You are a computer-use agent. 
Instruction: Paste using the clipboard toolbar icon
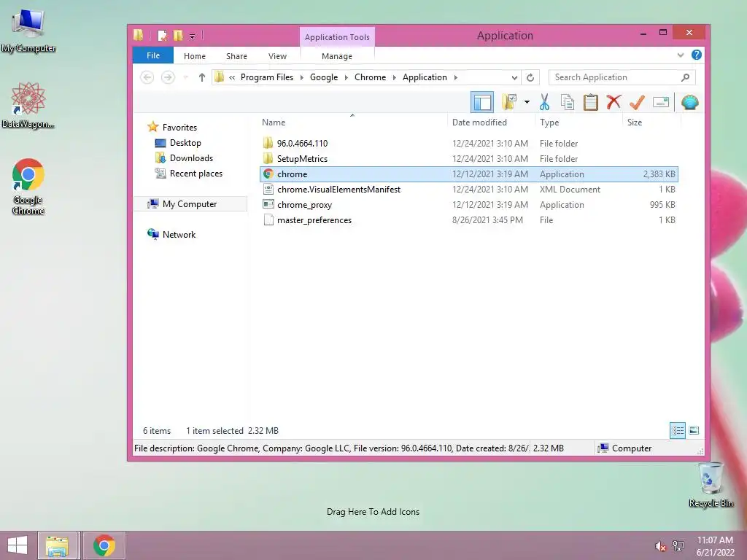click(x=591, y=102)
